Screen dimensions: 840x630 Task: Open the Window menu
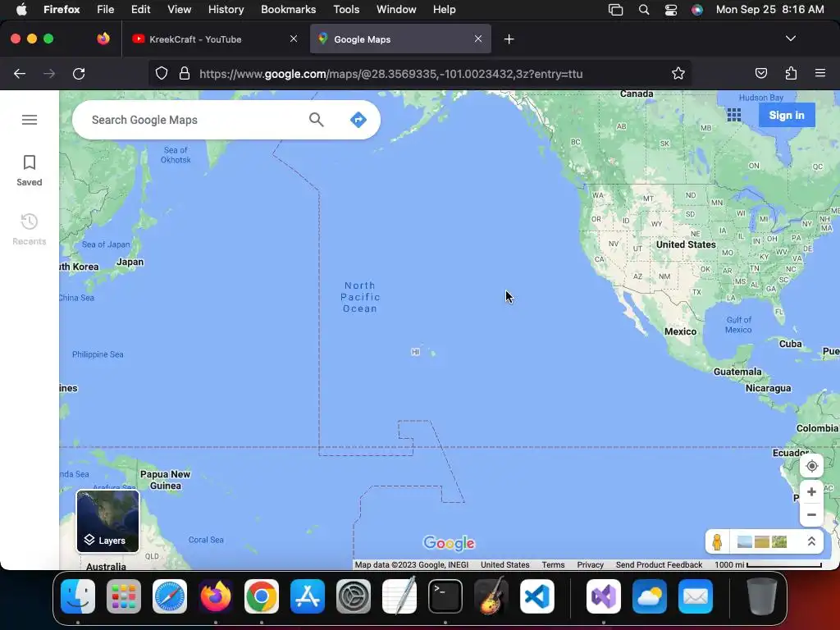396,10
